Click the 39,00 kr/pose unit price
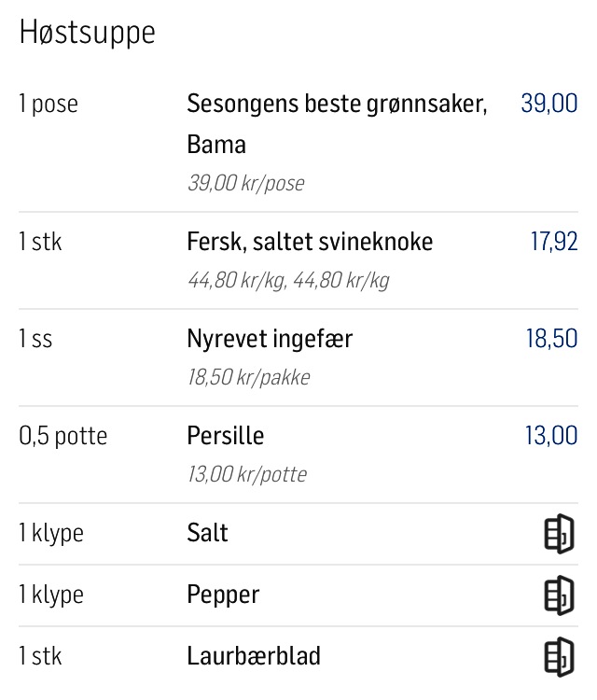 tap(246, 183)
